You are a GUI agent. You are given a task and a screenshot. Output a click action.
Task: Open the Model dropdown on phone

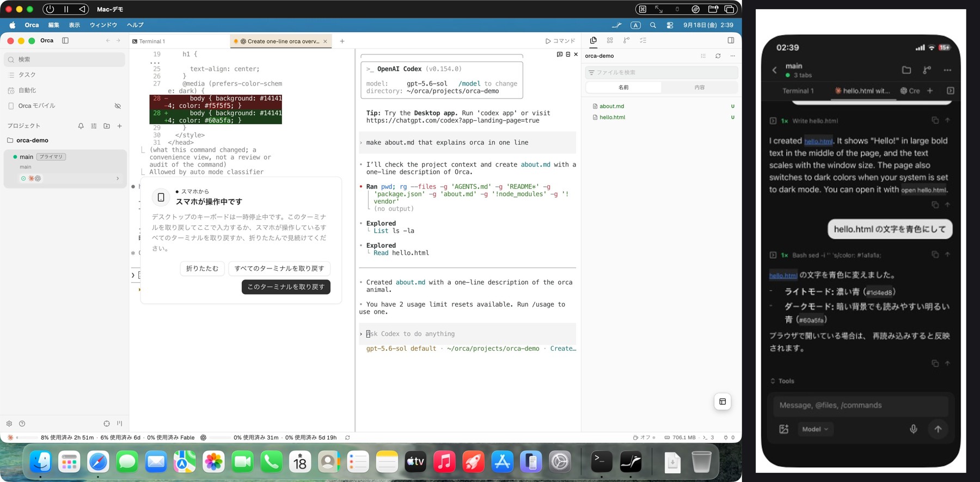[x=815, y=429]
